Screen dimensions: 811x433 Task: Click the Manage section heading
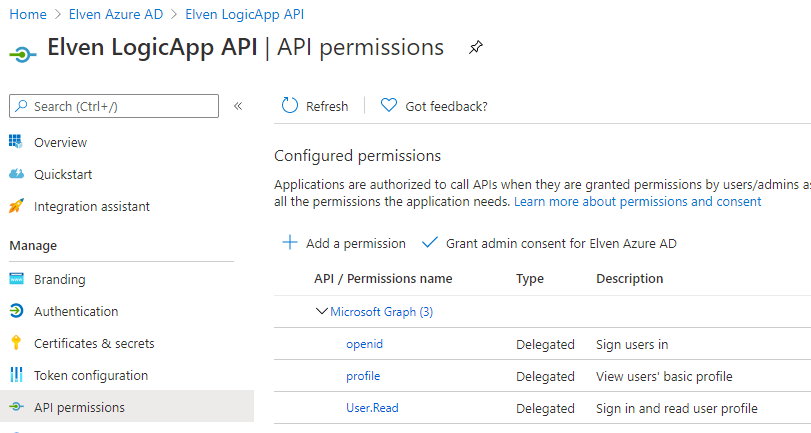(x=33, y=246)
